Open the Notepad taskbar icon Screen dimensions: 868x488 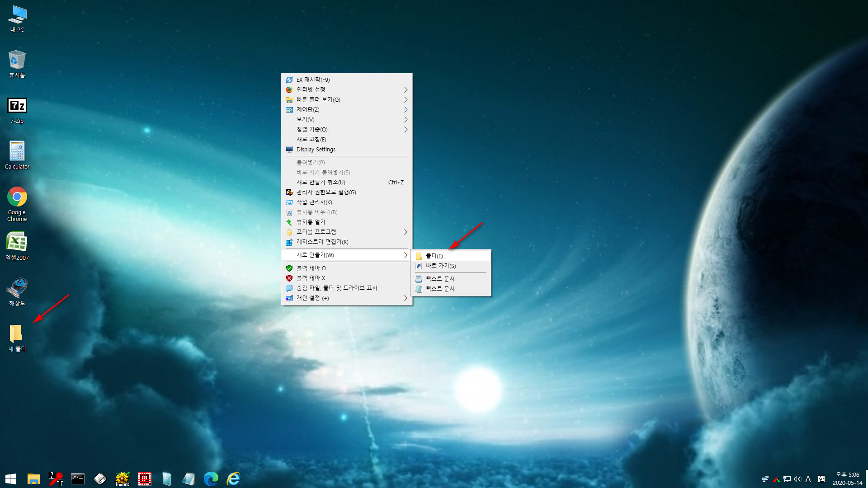click(x=189, y=479)
